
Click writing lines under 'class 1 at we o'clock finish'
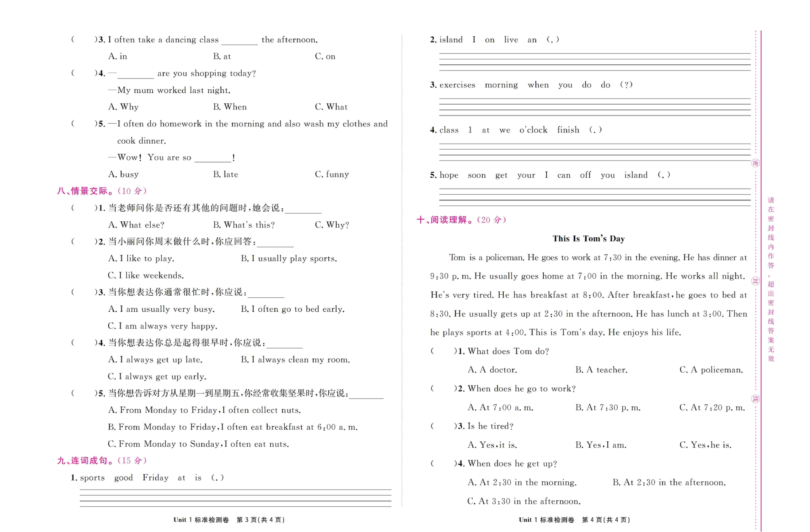click(x=595, y=152)
